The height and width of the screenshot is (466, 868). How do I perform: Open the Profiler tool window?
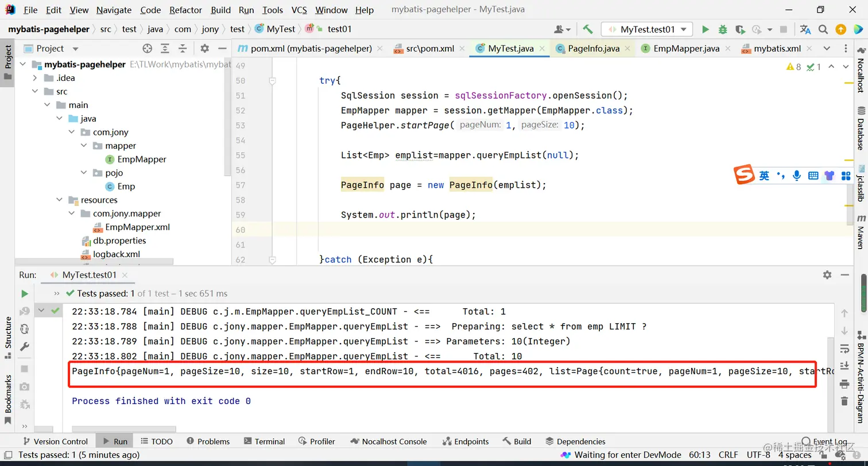tap(317, 441)
